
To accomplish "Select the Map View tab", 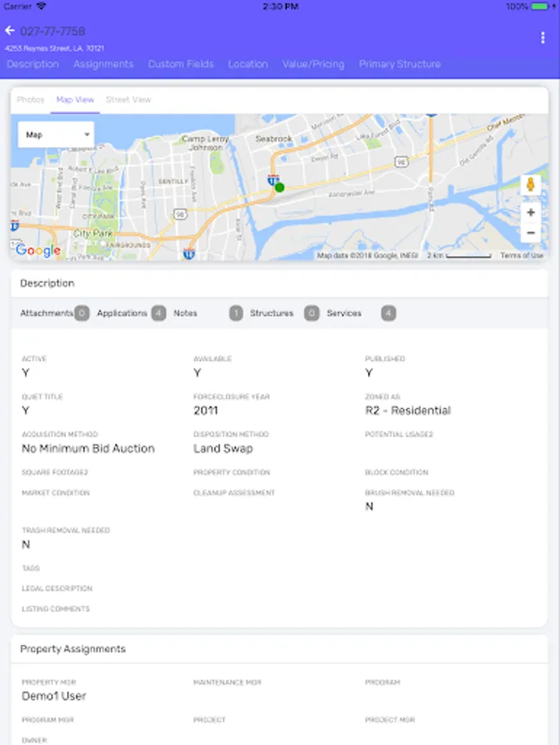I will click(x=75, y=99).
